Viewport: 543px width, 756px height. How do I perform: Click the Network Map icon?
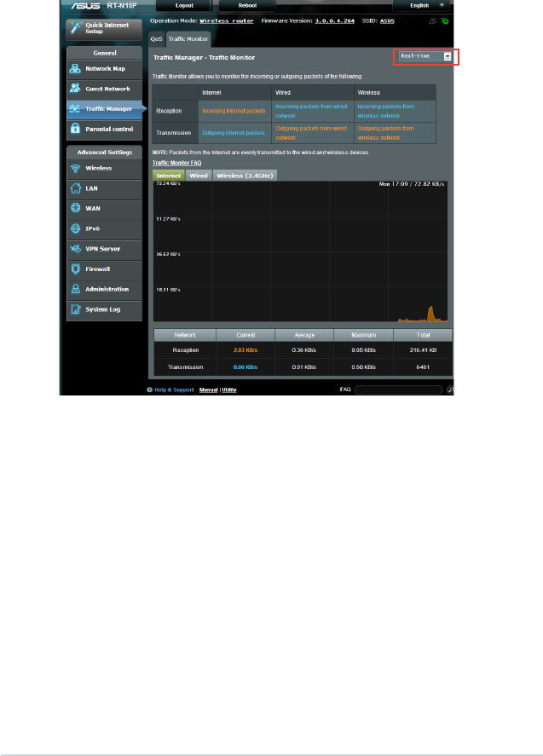click(75, 68)
